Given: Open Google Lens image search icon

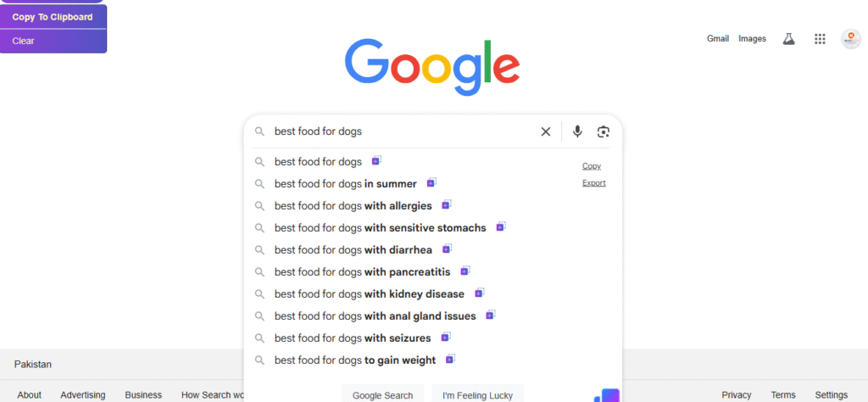Looking at the screenshot, I should (x=604, y=131).
